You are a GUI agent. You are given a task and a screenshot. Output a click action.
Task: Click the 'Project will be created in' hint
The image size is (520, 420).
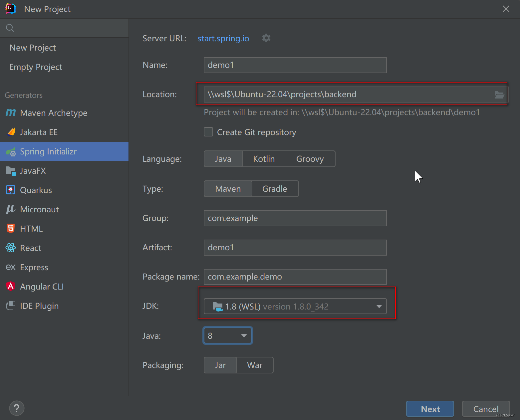click(342, 112)
